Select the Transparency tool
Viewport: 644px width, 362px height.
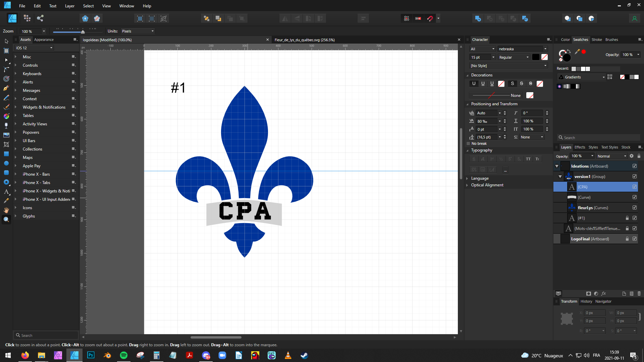click(x=6, y=125)
